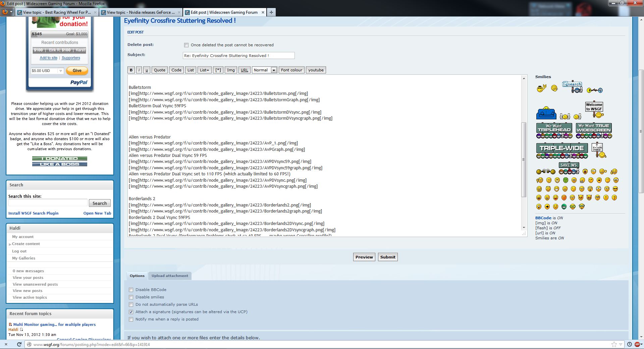Screen dimensions: 644x349
Task: Insert the rock-on sunglasses smiley
Action: pyautogui.click(x=541, y=88)
